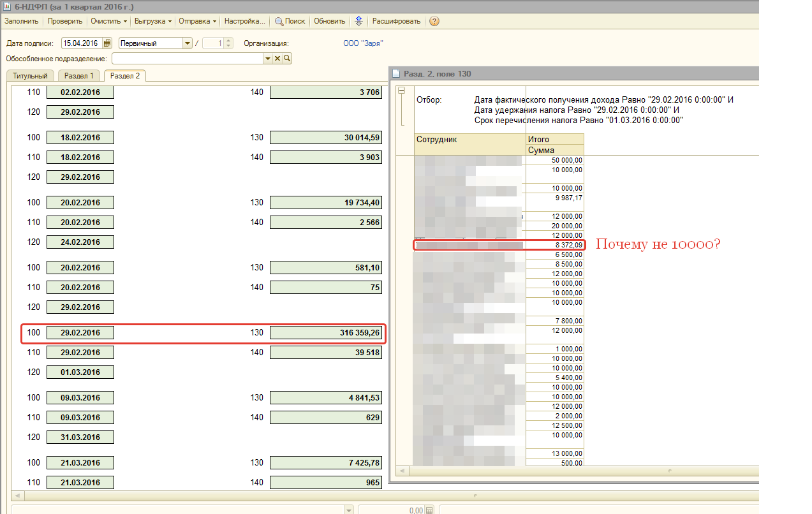
Task: Click the 6-НДФЛ report icon in title bar
Action: [7, 6]
